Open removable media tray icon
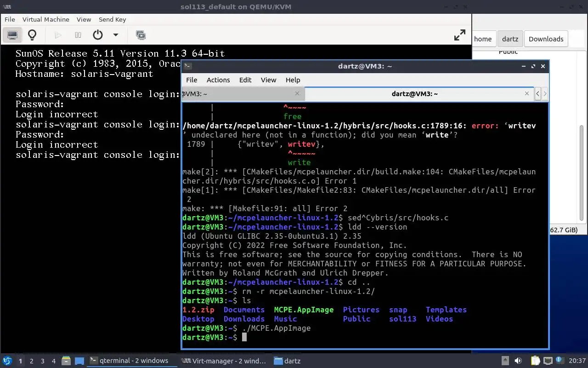 point(505,361)
